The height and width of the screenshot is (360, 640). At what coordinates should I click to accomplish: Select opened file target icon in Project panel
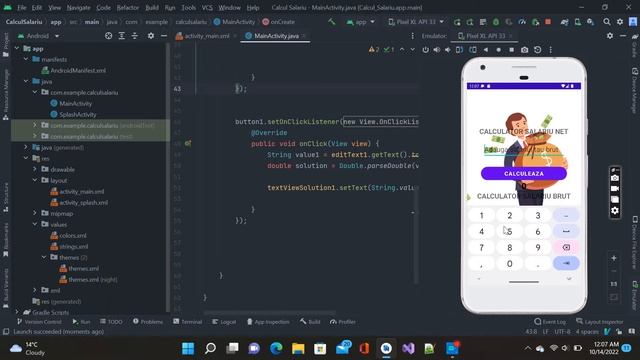[109, 36]
